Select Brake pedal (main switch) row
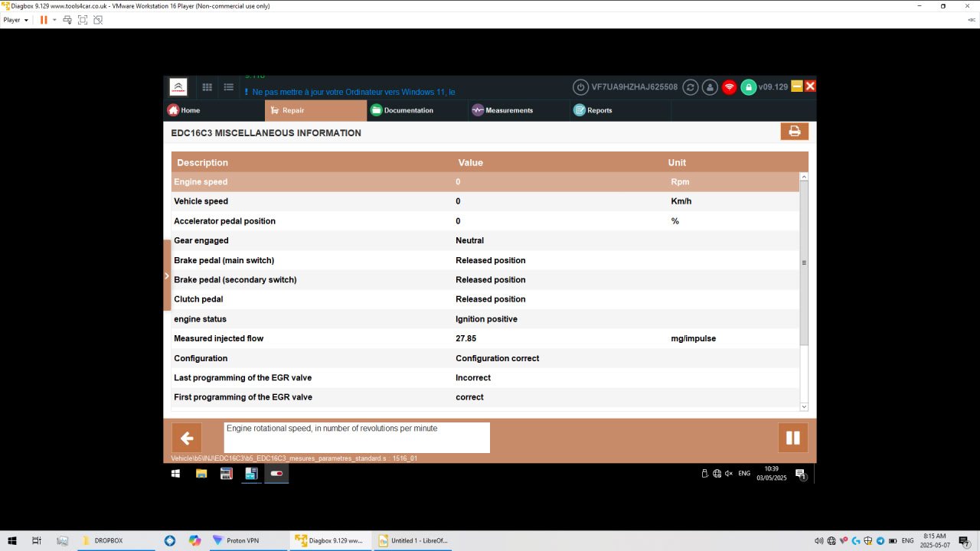 (x=485, y=260)
